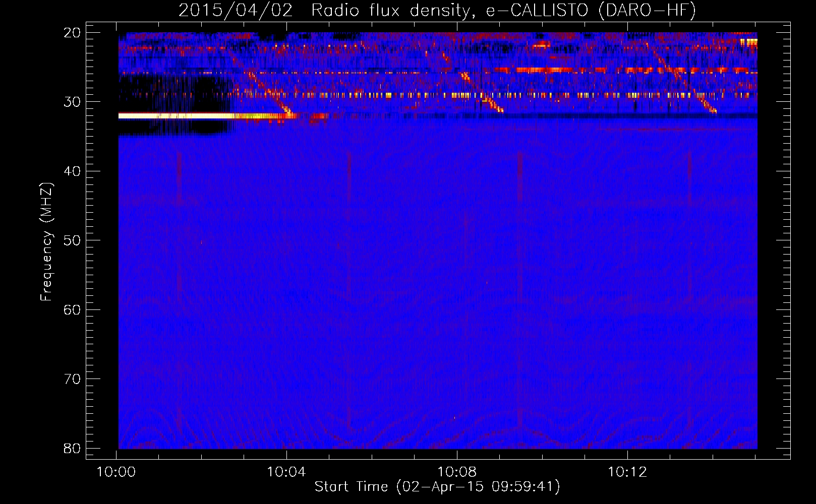Click the 50 frequency tick label
The width and height of the screenshot is (816, 504).
click(72, 240)
